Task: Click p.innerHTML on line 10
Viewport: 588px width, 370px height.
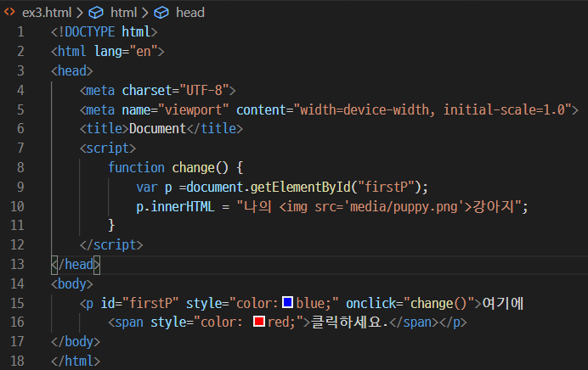Action: click(175, 206)
